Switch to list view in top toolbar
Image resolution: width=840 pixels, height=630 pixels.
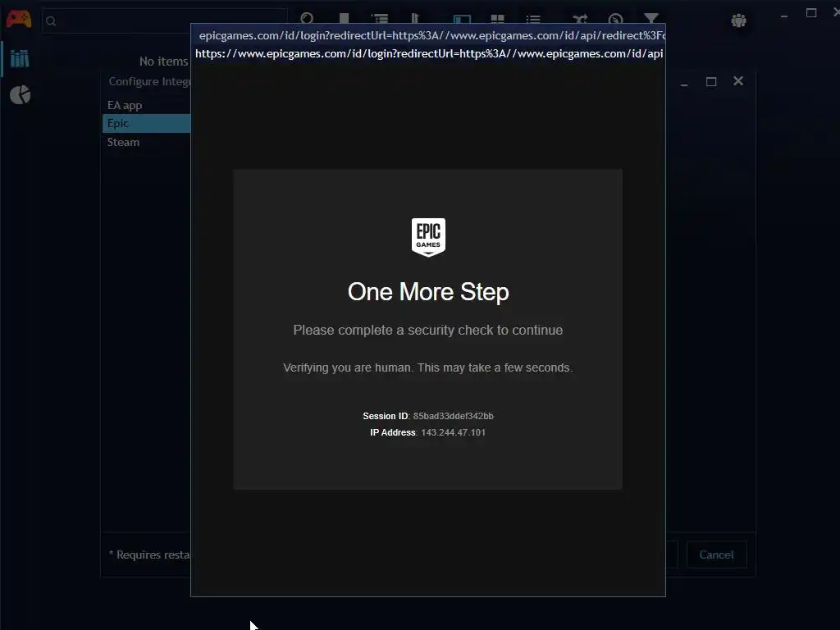coord(533,19)
